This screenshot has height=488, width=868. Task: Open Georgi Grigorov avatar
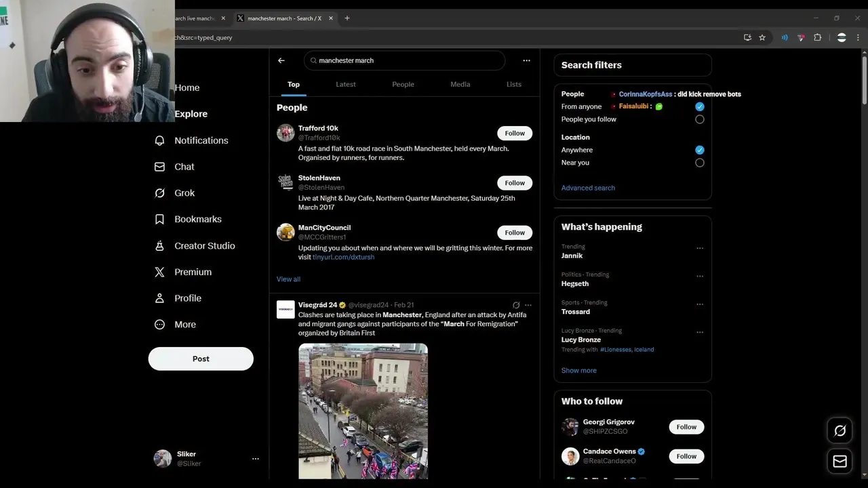(570, 426)
